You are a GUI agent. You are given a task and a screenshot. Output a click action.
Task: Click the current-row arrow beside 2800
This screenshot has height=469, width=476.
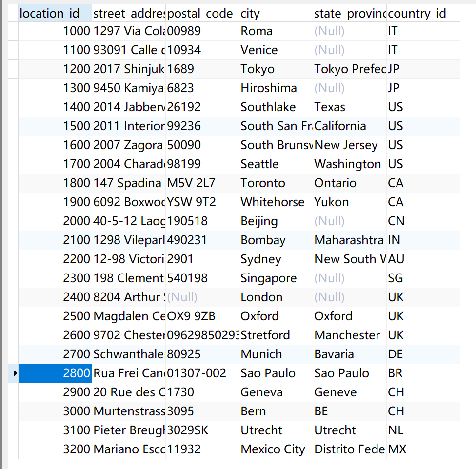click(15, 373)
